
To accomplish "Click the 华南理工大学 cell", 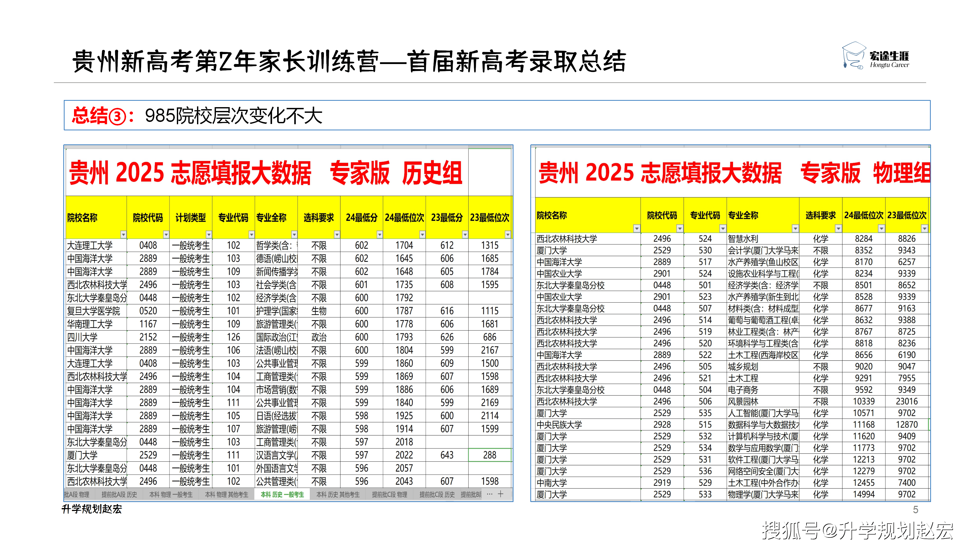I will click(96, 324).
